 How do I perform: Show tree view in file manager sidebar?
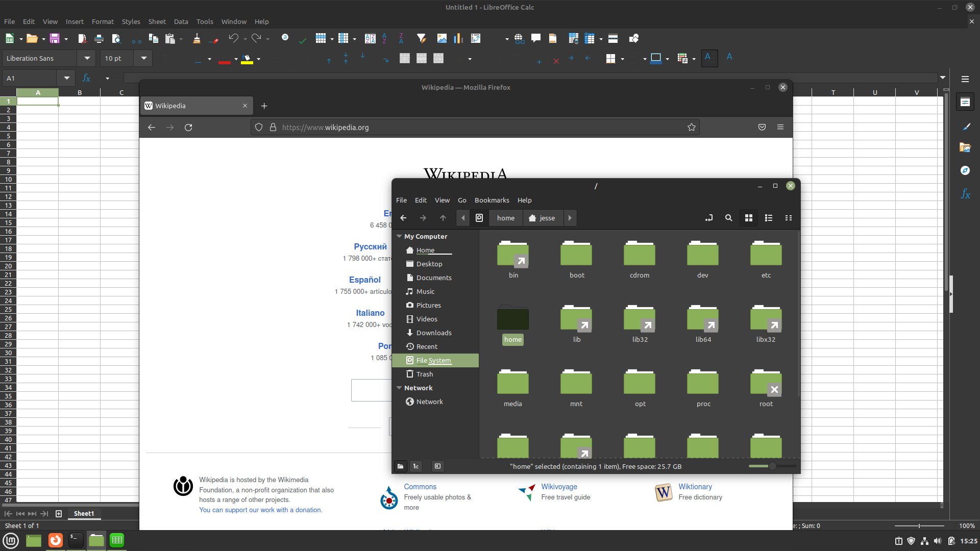pyautogui.click(x=416, y=466)
